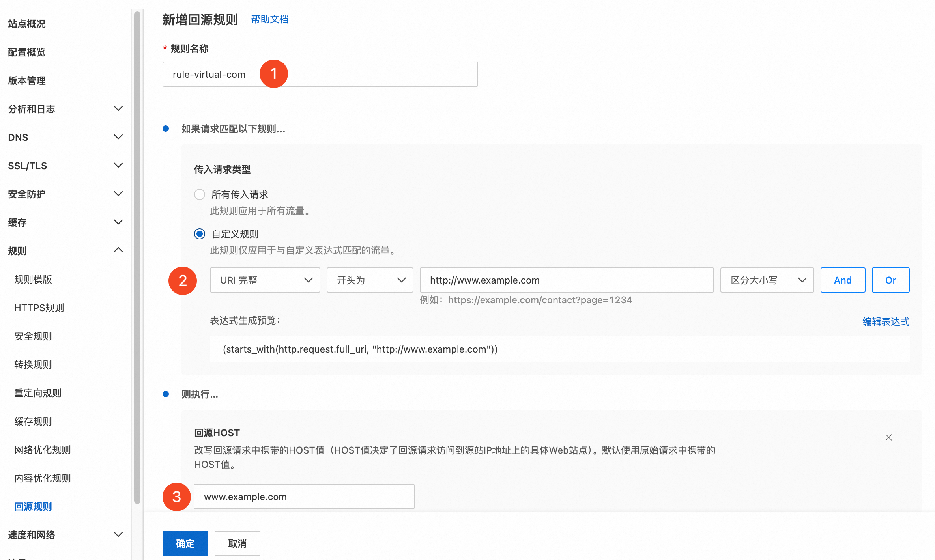Viewport: 935px width, 560px height.
Task: Go to 缓存规则 in the sidebar
Action: pyautogui.click(x=33, y=421)
